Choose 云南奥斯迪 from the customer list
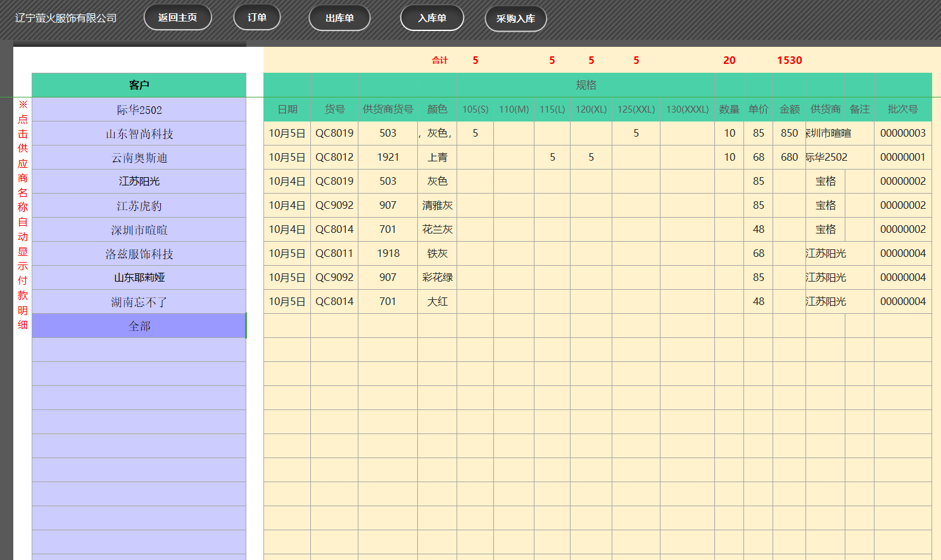 coord(139,158)
